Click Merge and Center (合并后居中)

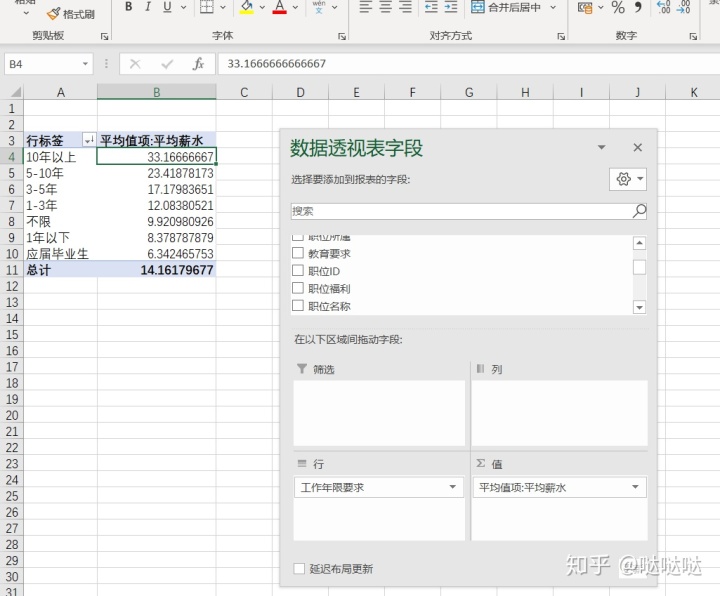(x=506, y=7)
